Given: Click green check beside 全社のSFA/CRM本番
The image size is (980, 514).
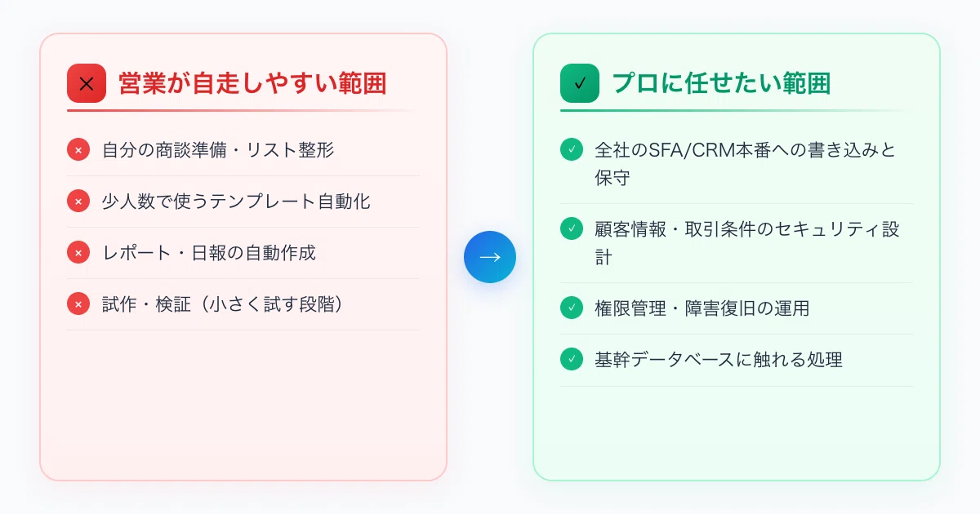Looking at the screenshot, I should click(572, 150).
